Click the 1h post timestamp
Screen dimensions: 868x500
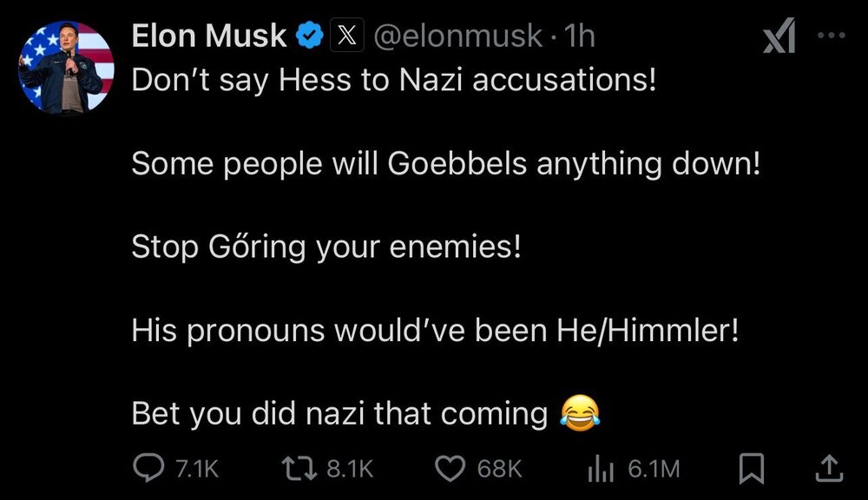(579, 36)
